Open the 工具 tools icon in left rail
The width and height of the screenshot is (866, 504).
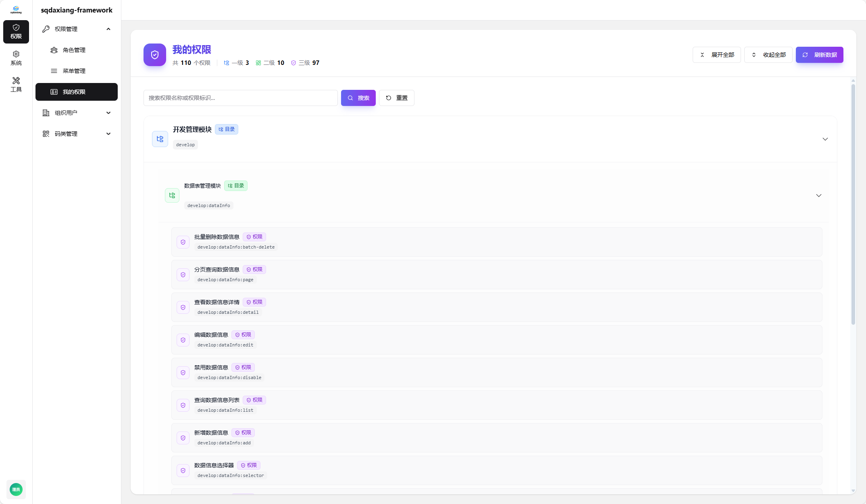tap(16, 85)
